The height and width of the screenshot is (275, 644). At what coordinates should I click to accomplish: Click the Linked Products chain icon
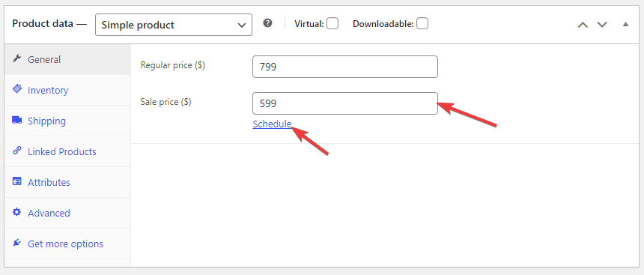click(16, 151)
